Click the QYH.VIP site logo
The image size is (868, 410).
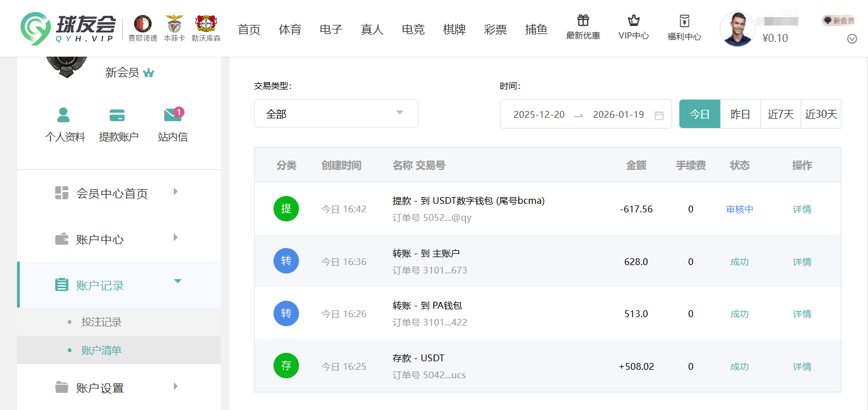click(x=68, y=28)
